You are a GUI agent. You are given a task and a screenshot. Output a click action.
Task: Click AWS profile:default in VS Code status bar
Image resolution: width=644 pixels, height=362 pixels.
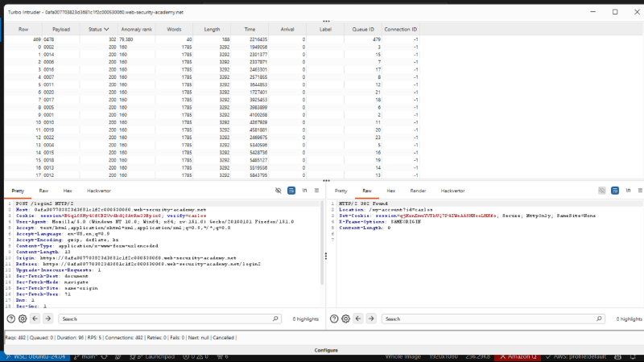pyautogui.click(x=576, y=356)
